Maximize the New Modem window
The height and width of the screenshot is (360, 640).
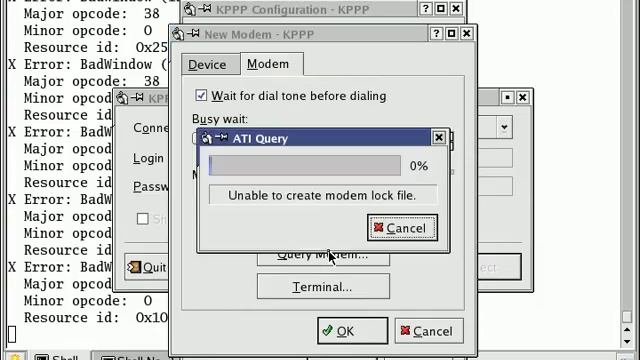[451, 33]
